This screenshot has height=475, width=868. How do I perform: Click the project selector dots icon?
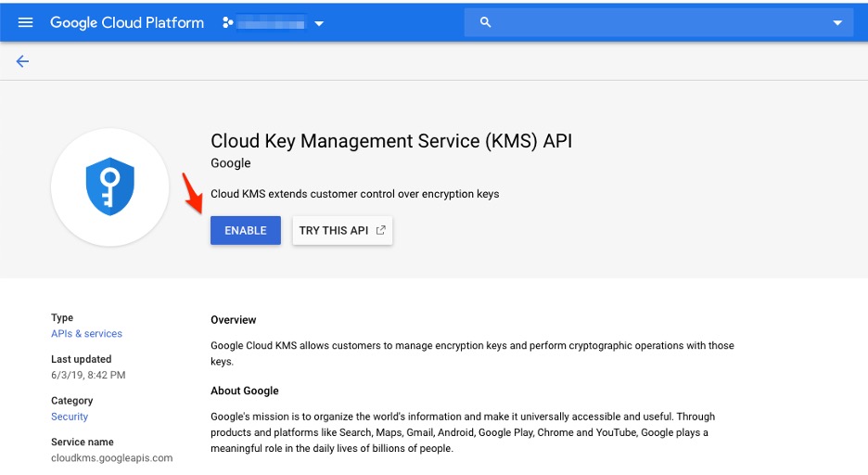point(227,22)
